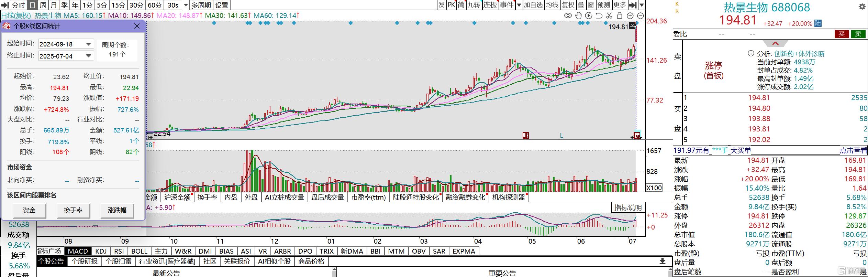Viewport: 868px width, 277px height.
Task: Select the 日 daily period button
Action: pyautogui.click(x=32, y=5)
